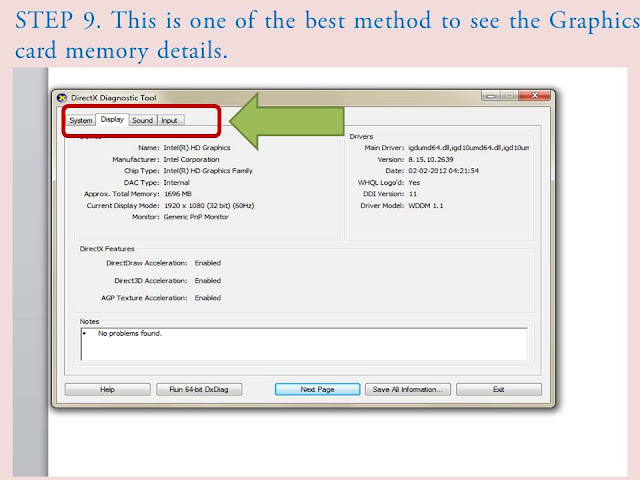Screen dimensions: 640x480
Task: Click driver date '02-02-2012 04:21:54'
Action: pos(443,171)
